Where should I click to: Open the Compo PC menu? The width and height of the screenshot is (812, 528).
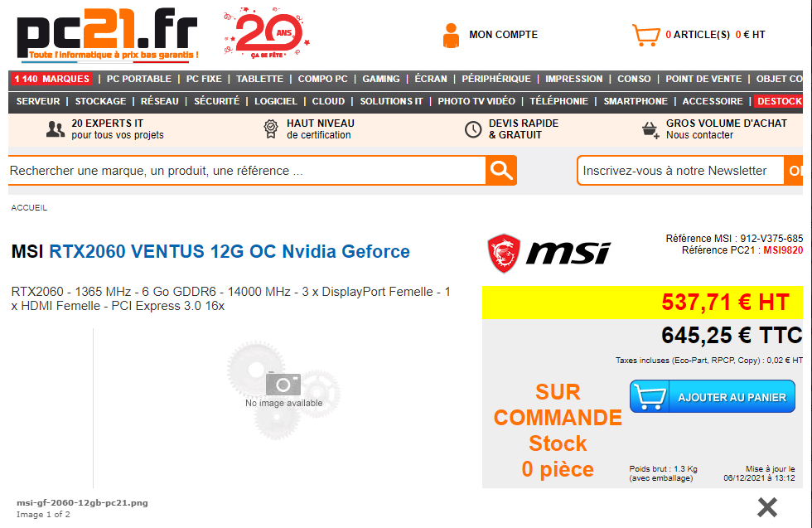pyautogui.click(x=322, y=79)
